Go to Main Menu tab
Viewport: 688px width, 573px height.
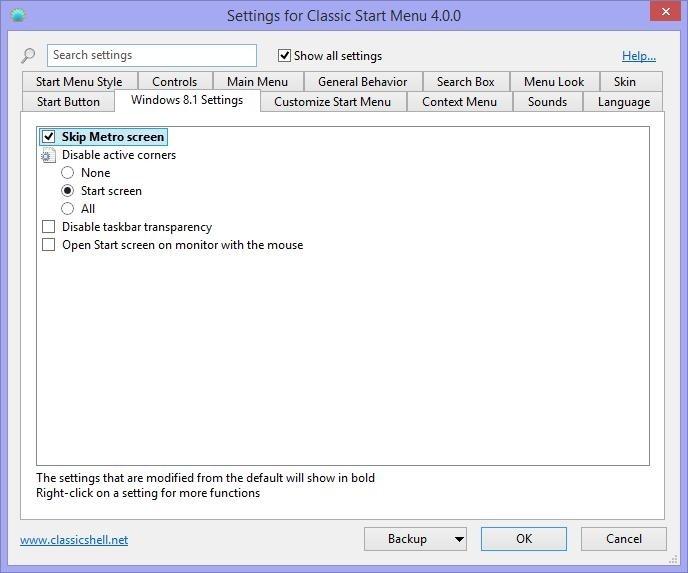point(258,82)
